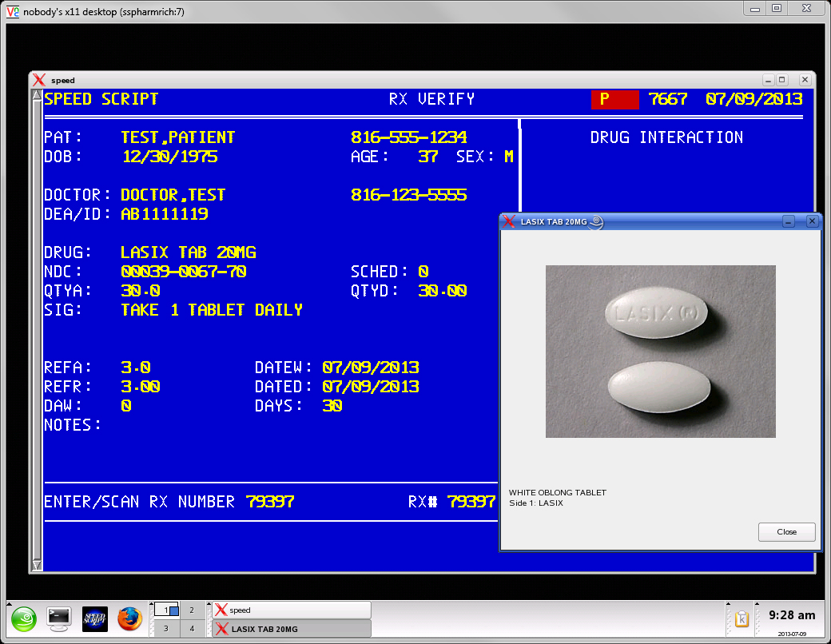Click the 9:28 am taskbar clock
This screenshot has width=831, height=644.
coord(792,615)
